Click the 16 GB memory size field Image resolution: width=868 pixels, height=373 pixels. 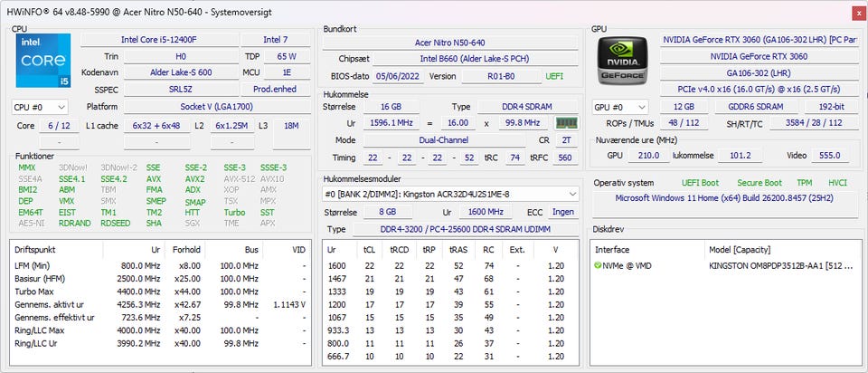[391, 107]
